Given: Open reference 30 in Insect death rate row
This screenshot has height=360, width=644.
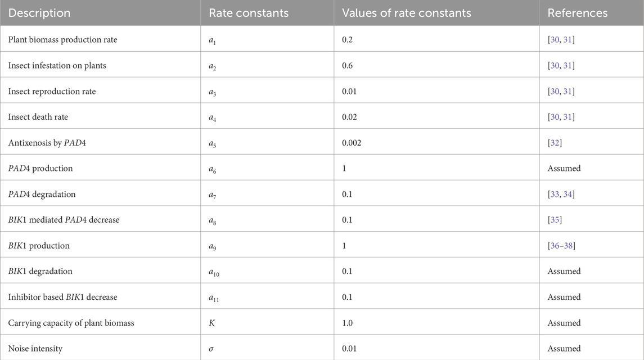Looking at the screenshot, I should (x=555, y=117).
